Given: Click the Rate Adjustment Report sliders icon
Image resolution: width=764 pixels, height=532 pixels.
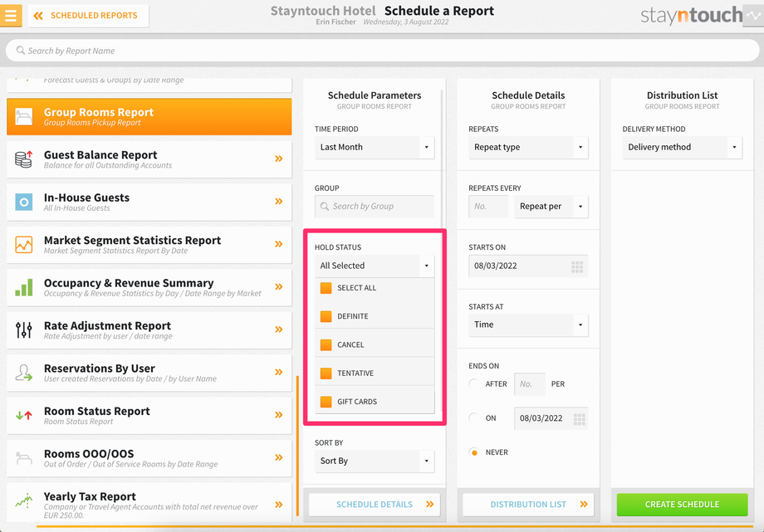Looking at the screenshot, I should coord(24,329).
